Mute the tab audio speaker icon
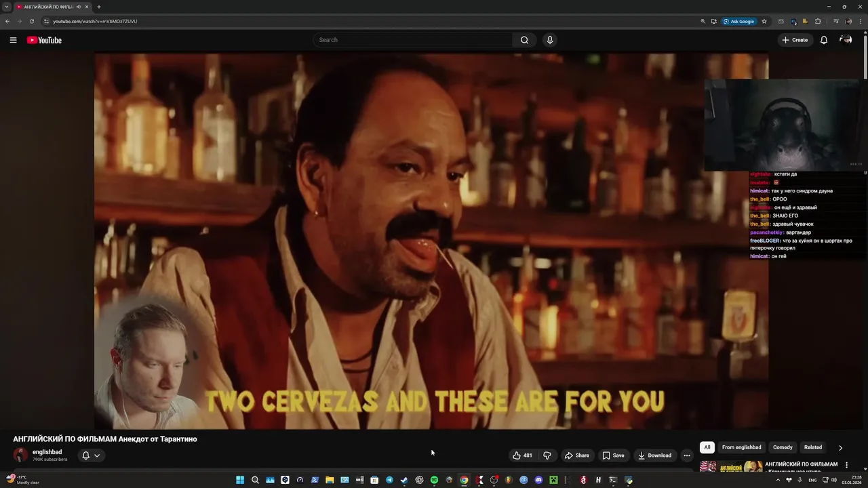 pyautogui.click(x=79, y=7)
